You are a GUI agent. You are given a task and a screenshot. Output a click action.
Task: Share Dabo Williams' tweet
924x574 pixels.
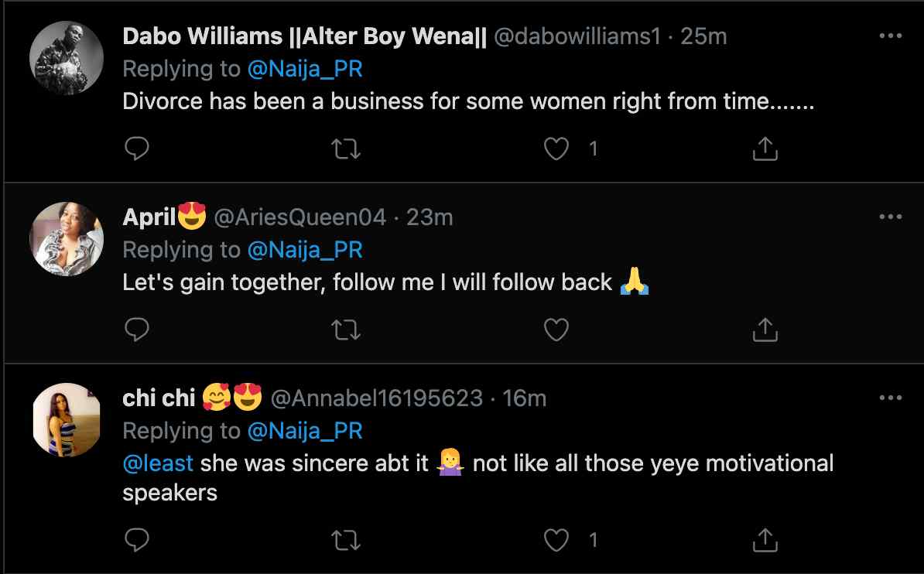pyautogui.click(x=765, y=149)
